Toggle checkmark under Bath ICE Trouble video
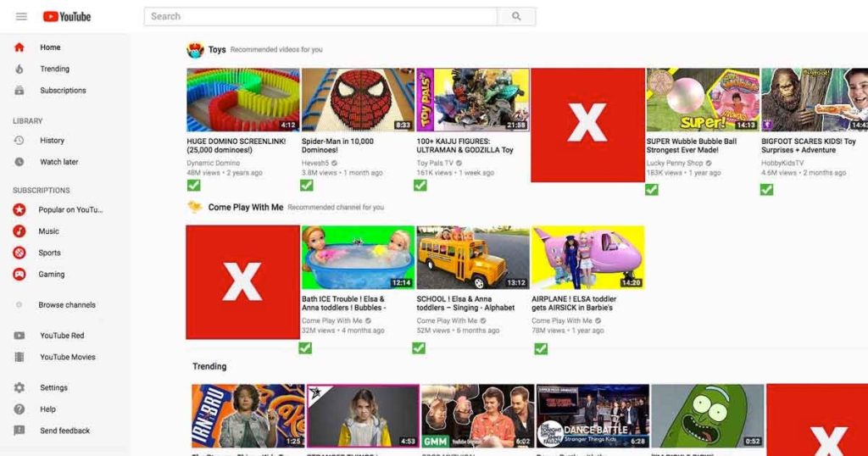This screenshot has height=456, width=868. tap(305, 348)
